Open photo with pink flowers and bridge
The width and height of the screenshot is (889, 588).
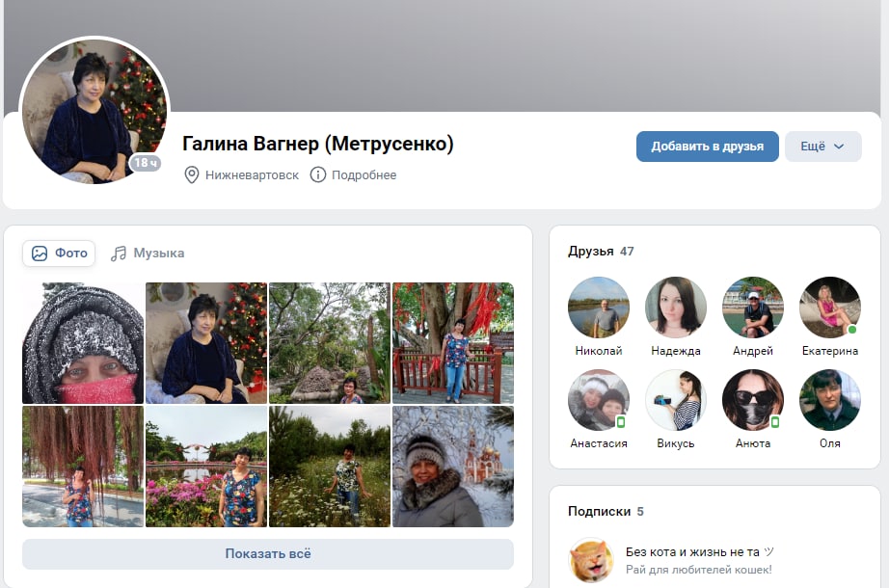point(206,467)
